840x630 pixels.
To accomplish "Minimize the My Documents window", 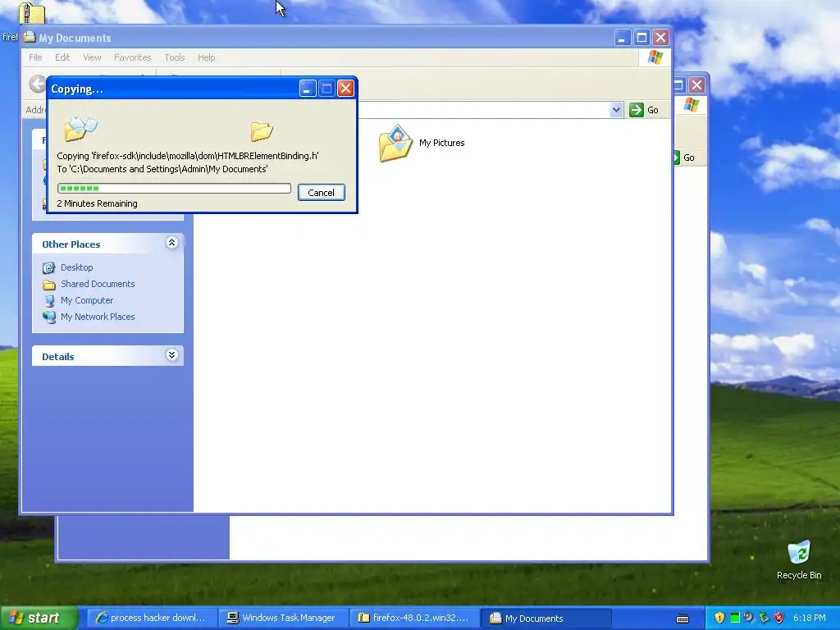I will point(622,38).
